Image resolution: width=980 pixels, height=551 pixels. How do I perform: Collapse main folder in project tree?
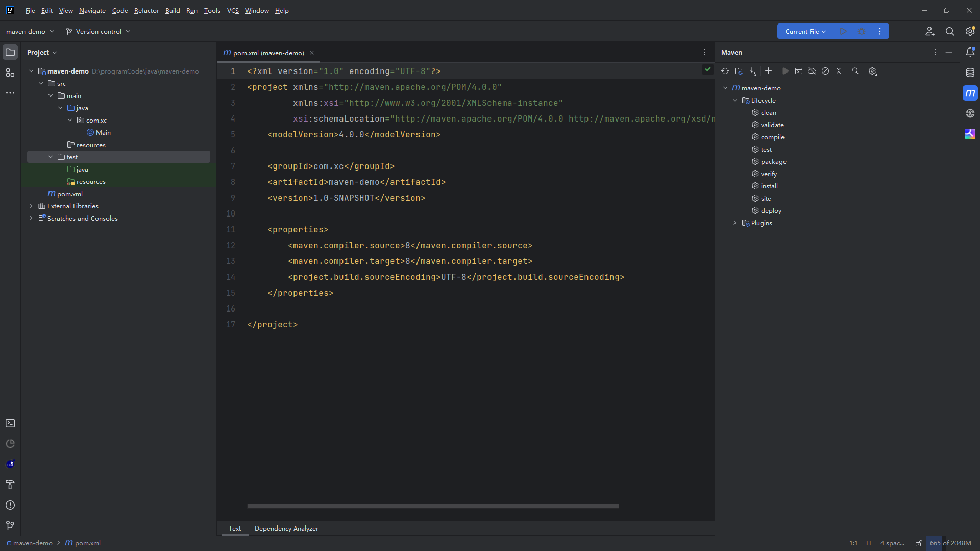(x=51, y=95)
